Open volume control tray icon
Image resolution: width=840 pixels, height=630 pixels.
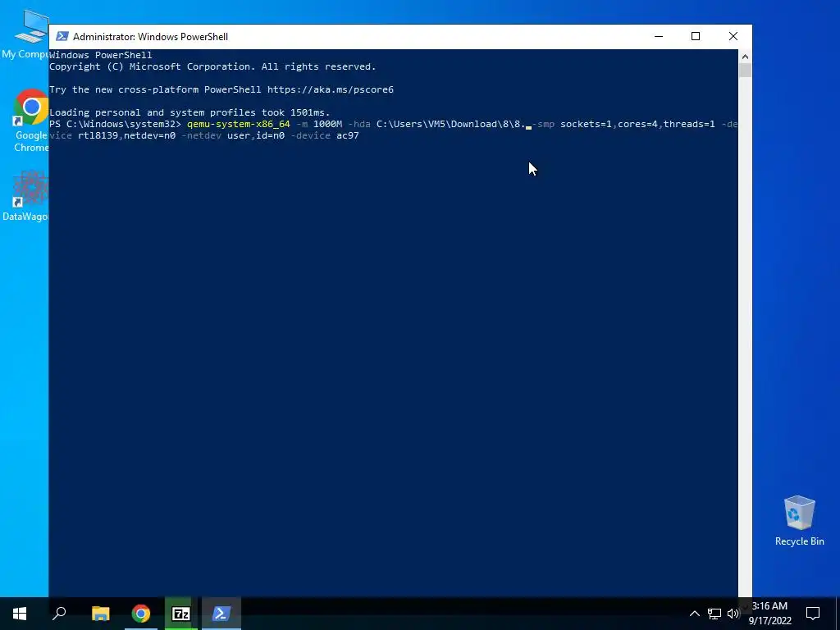pyautogui.click(x=733, y=614)
